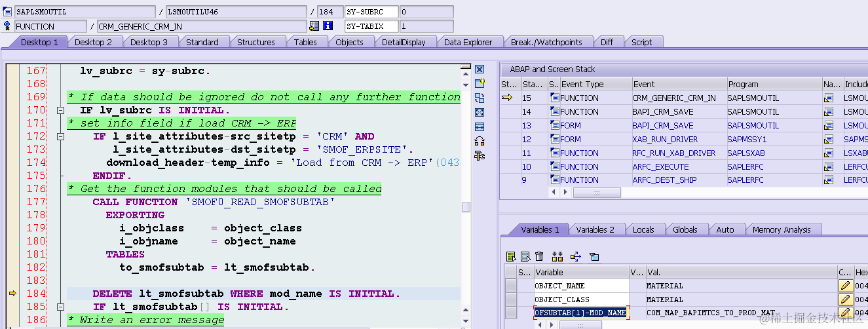
Task: Switch to Variables 2 tab
Action: 595,229
